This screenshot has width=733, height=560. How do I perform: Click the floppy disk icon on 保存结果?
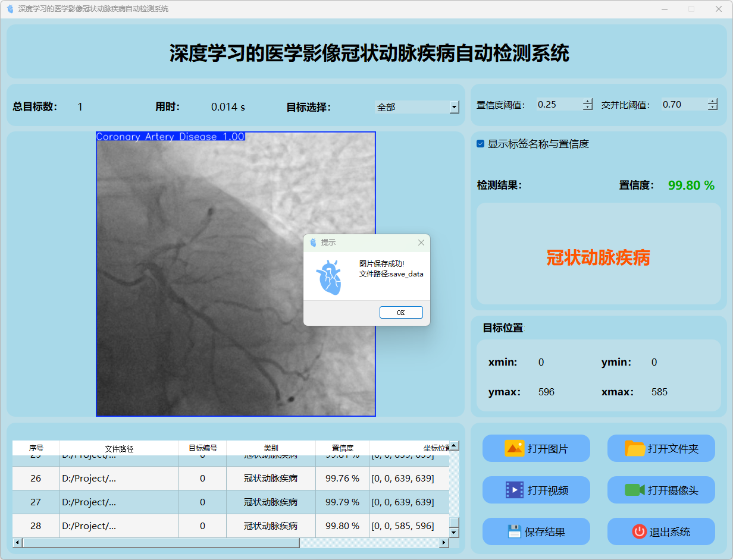514,531
